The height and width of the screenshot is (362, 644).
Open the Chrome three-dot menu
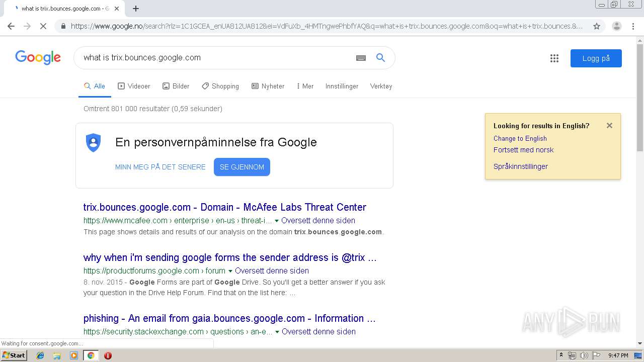click(633, 26)
